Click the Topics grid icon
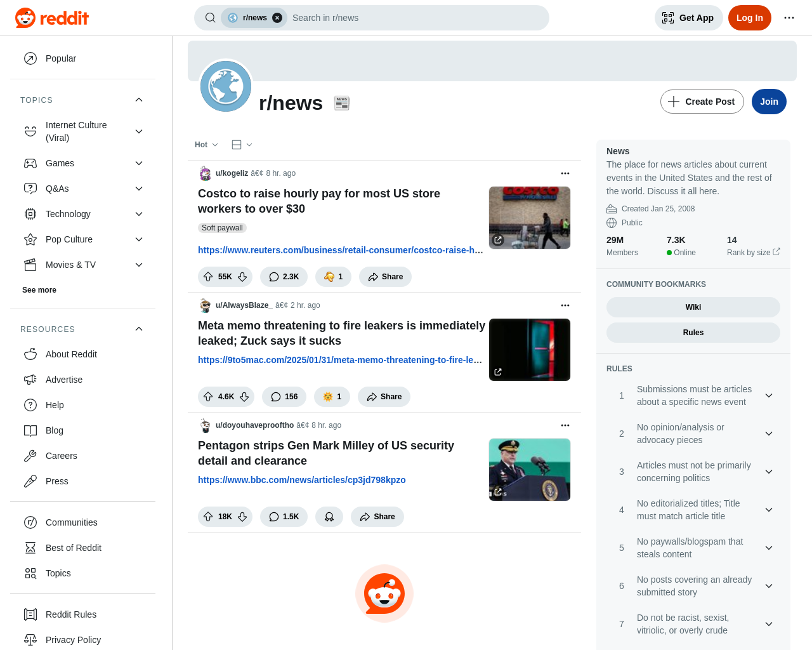This screenshot has width=812, height=650. 30,573
